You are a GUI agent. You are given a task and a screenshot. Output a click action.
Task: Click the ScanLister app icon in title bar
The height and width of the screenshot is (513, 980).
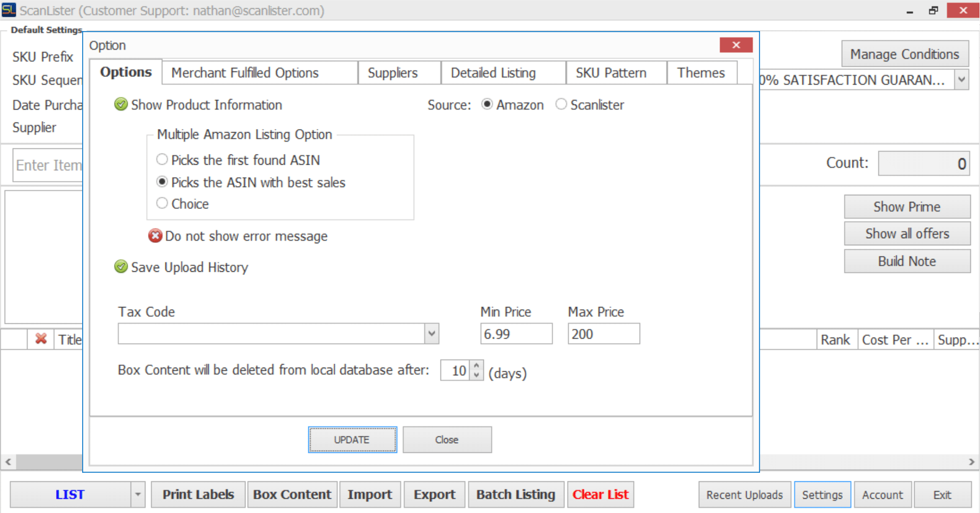point(9,10)
